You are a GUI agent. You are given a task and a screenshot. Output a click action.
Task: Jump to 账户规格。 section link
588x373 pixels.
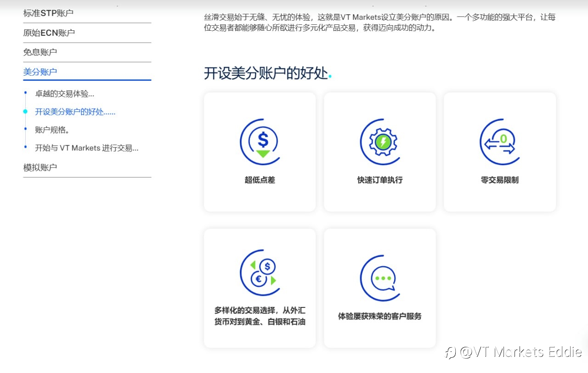[x=52, y=129]
